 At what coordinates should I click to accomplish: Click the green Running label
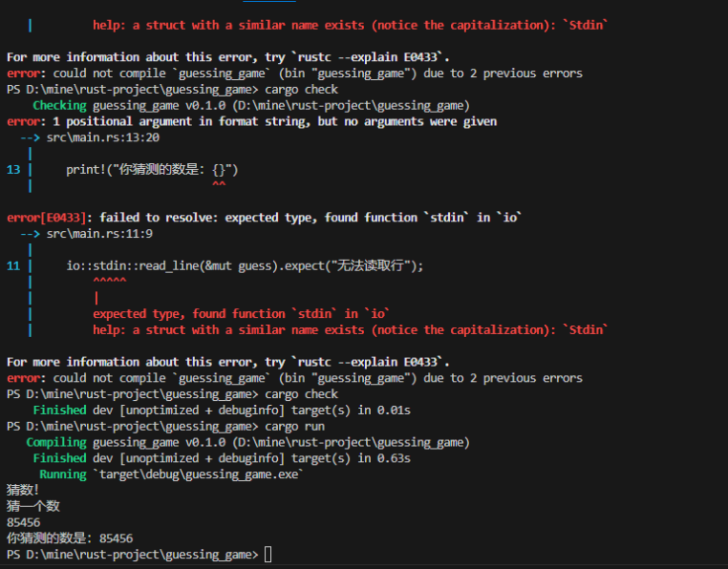[63, 474]
